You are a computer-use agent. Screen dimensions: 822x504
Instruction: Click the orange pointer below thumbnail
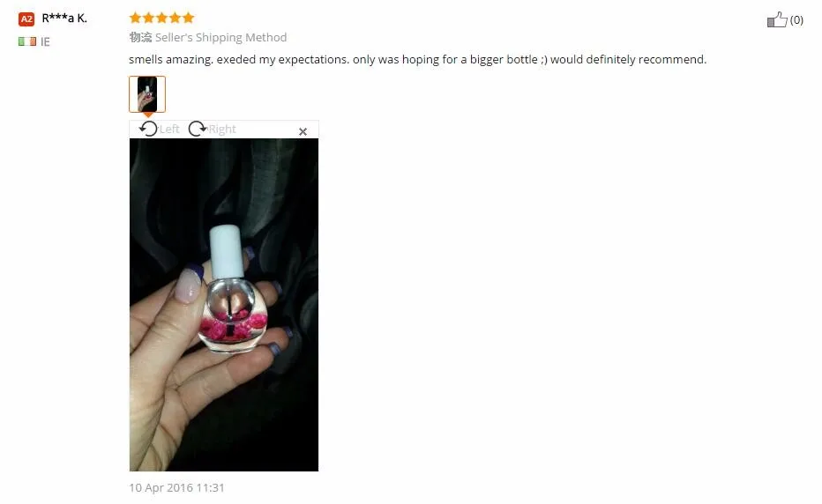[148, 115]
